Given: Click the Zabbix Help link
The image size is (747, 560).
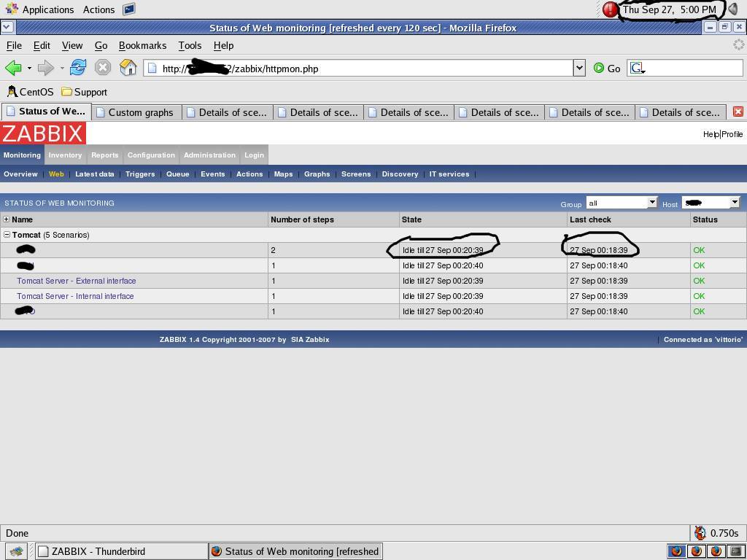Looking at the screenshot, I should coord(711,134).
